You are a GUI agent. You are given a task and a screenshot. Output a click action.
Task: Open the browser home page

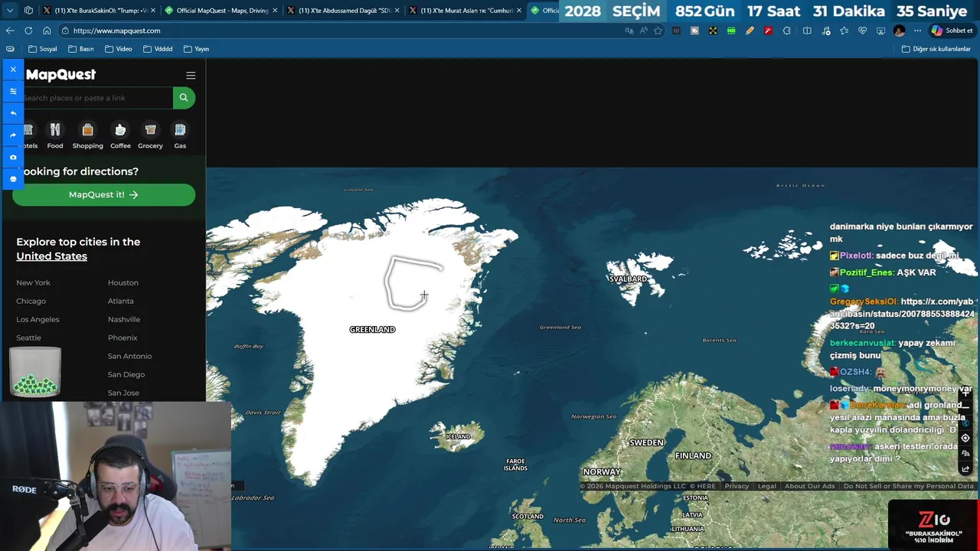pyautogui.click(x=47, y=31)
